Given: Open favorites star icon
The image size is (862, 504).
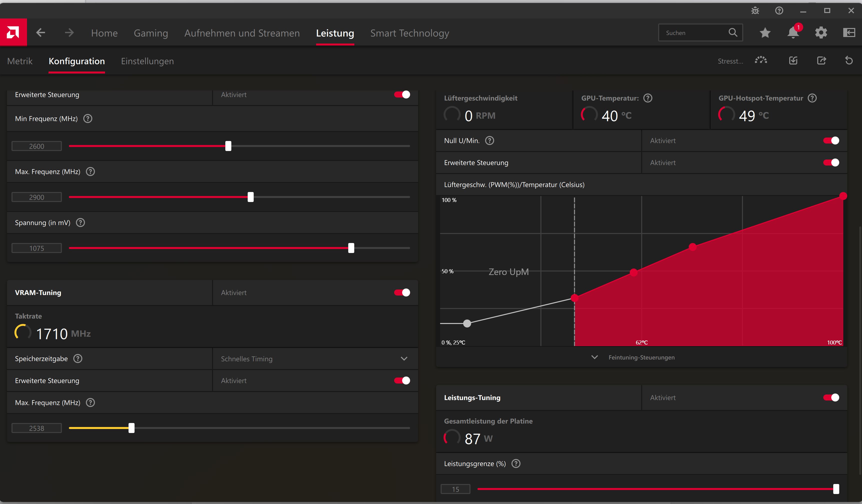Looking at the screenshot, I should 765,33.
